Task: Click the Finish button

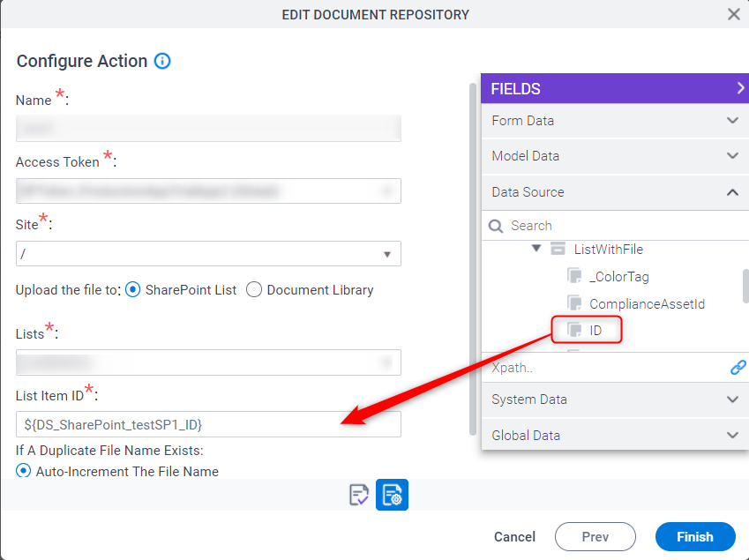Action: click(x=695, y=536)
